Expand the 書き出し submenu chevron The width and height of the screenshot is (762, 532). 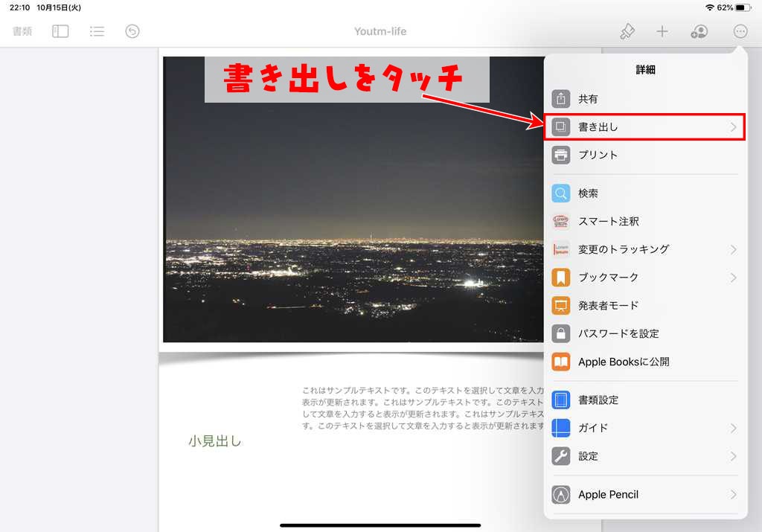[733, 127]
